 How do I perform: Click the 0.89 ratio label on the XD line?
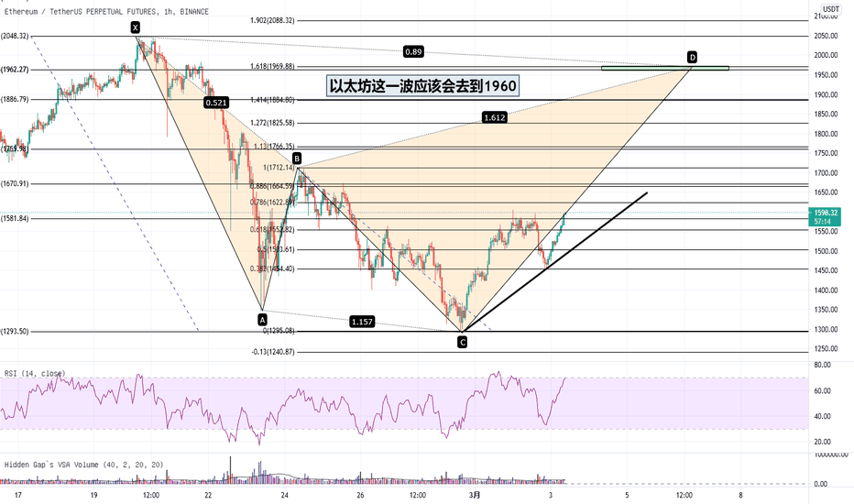[413, 51]
